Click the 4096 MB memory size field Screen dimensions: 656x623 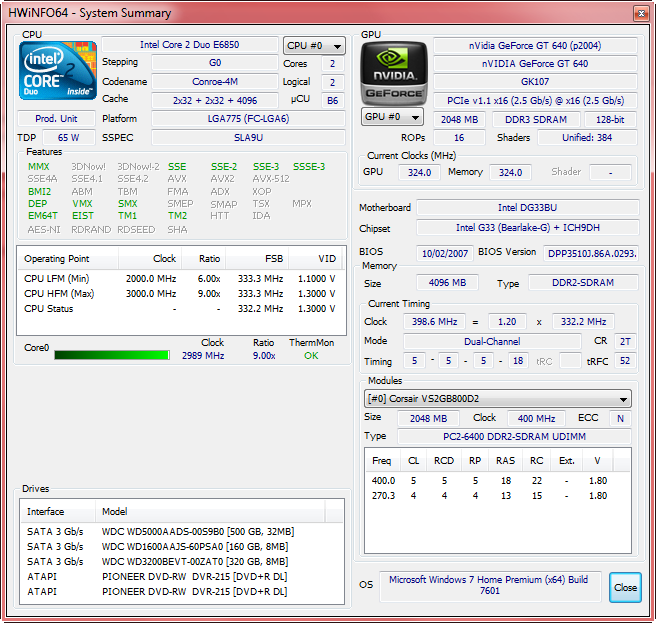[447, 283]
